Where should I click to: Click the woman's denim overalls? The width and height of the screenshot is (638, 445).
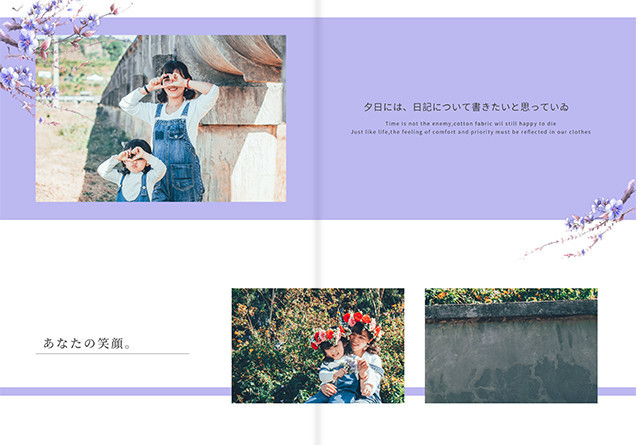(177, 150)
